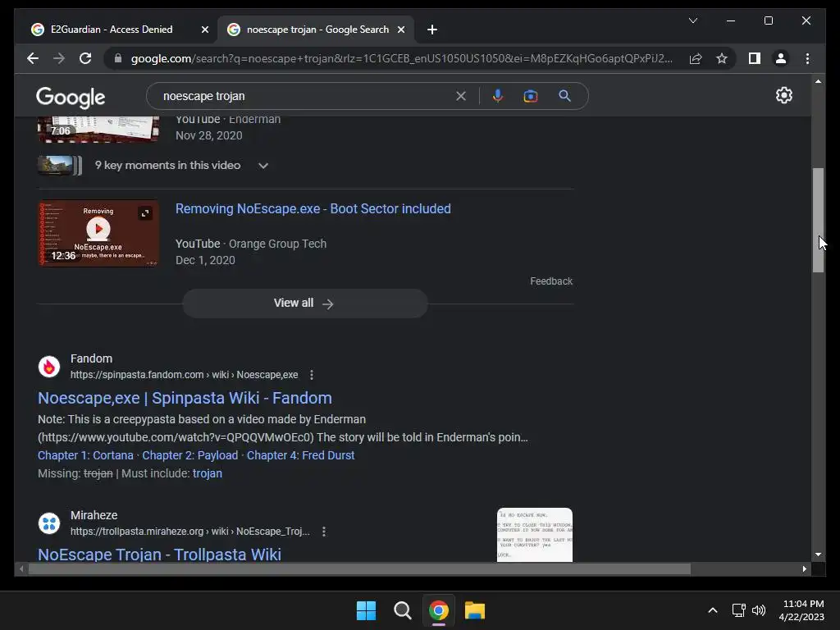Viewport: 840px width, 630px height.
Task: Open Noescape,exe Spinpasta Wiki Fandom link
Action: [185, 398]
